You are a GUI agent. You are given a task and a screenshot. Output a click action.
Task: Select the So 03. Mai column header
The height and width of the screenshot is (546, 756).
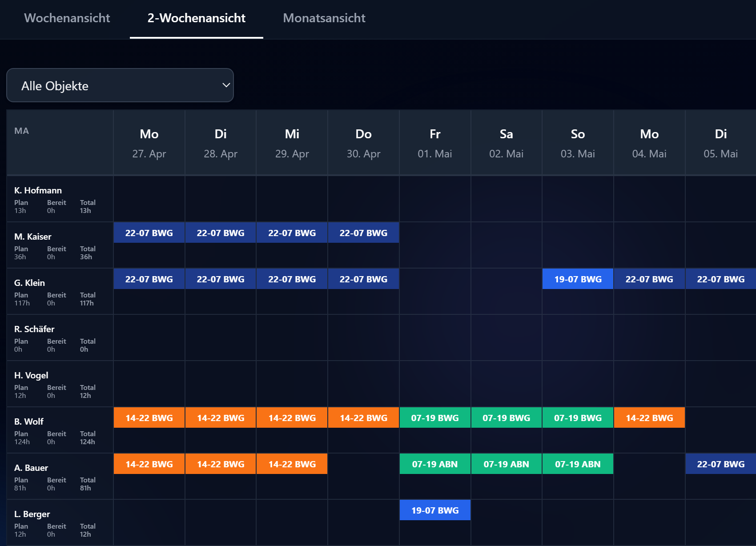(x=578, y=143)
